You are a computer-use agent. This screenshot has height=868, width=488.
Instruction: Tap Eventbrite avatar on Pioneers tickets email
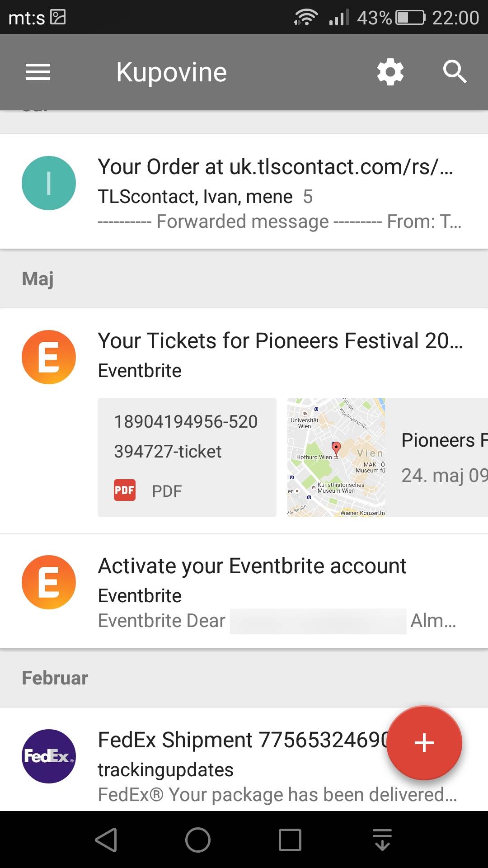point(49,357)
